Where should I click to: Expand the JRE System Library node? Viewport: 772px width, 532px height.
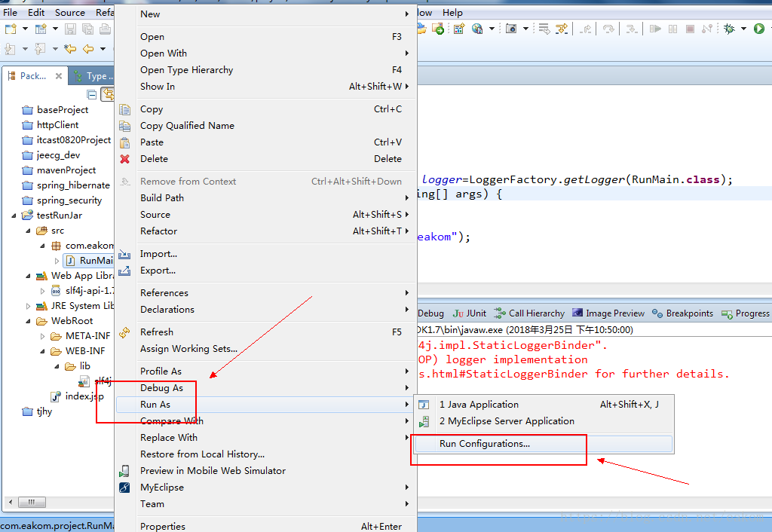28,306
